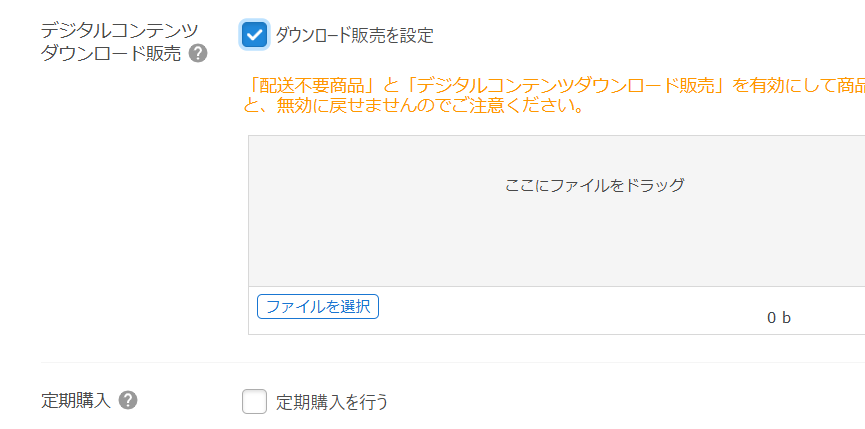This screenshot has width=865, height=429.
Task: Click the 定期購入 field label
Action: click(x=75, y=400)
